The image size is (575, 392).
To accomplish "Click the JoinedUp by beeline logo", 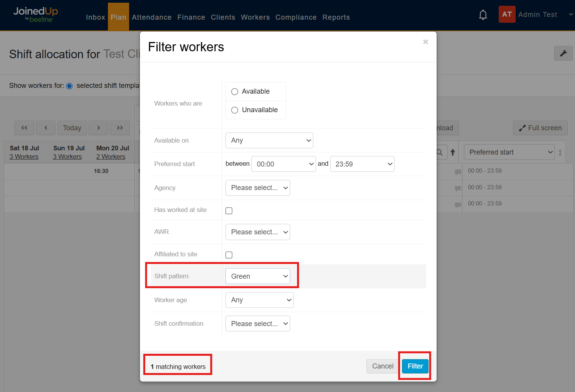I will (x=35, y=15).
